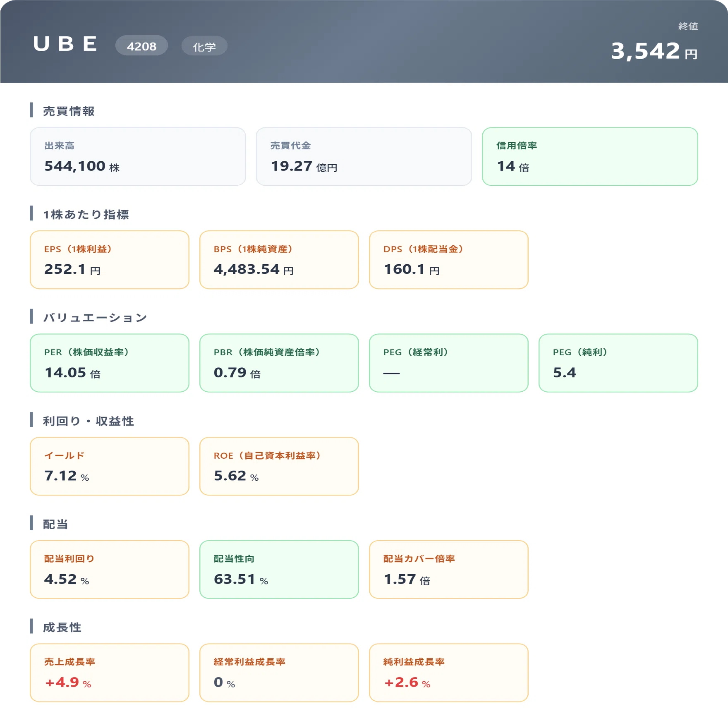This screenshot has width=728, height=728.
Task: Click the BPS（1株純資産） label
Action: coord(253,249)
